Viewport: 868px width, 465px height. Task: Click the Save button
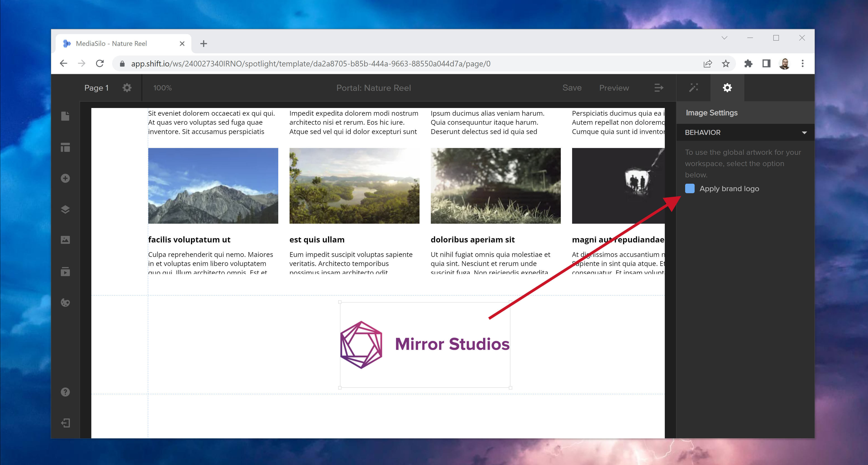tap(572, 88)
